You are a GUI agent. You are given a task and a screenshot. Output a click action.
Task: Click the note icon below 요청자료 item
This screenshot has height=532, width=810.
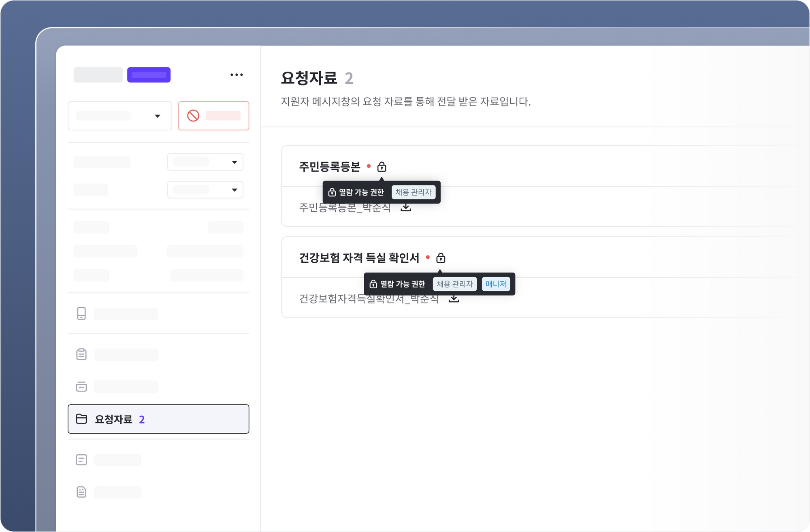pos(81,460)
